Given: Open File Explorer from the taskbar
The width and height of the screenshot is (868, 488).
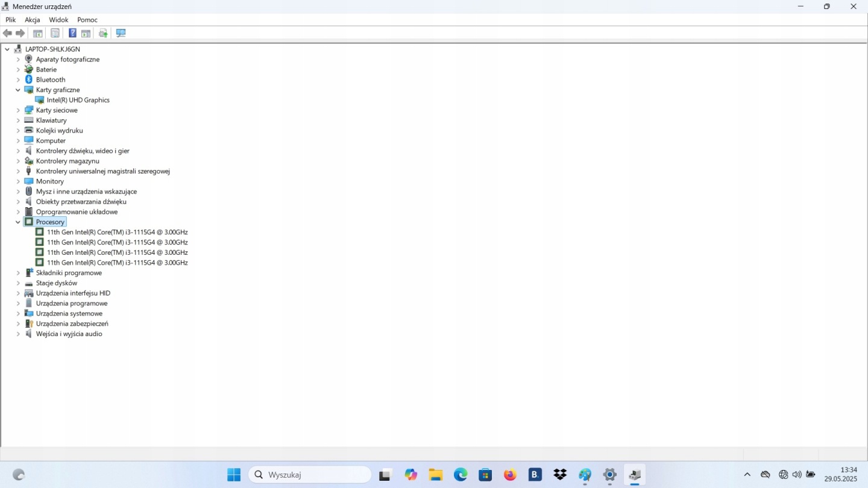Looking at the screenshot, I should [436, 475].
